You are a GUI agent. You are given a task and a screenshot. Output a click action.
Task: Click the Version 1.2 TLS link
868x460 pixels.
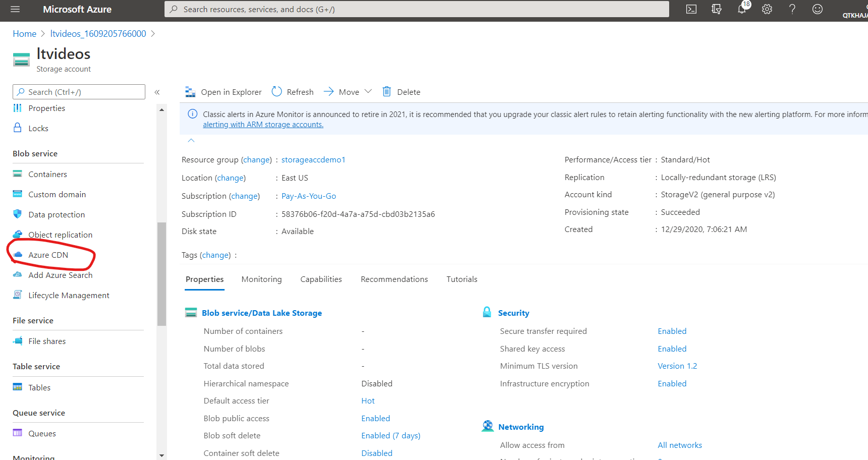coord(677,366)
